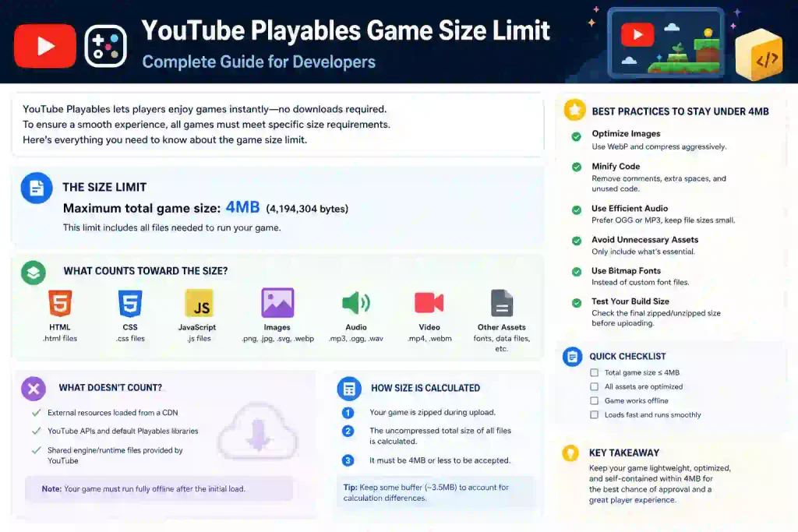Click the 'Note: Your game must run fully offline' box
This screenshot has width=798, height=532.
pos(159,488)
